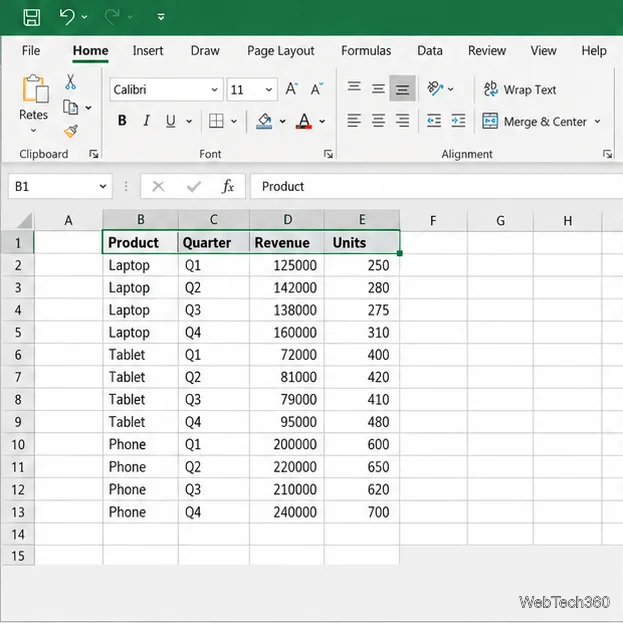
Task: Open the Help tab
Action: pos(594,50)
